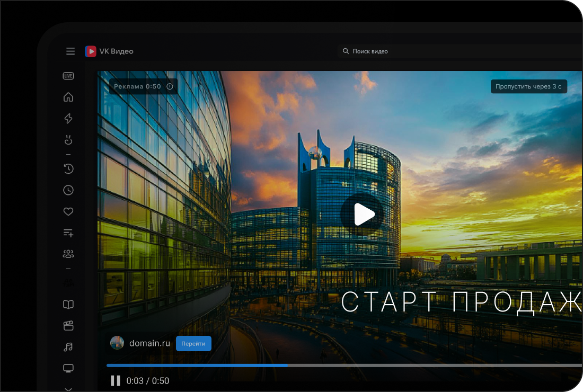583x392 pixels.
Task: Click the Реклама 0:50 label
Action: click(137, 86)
